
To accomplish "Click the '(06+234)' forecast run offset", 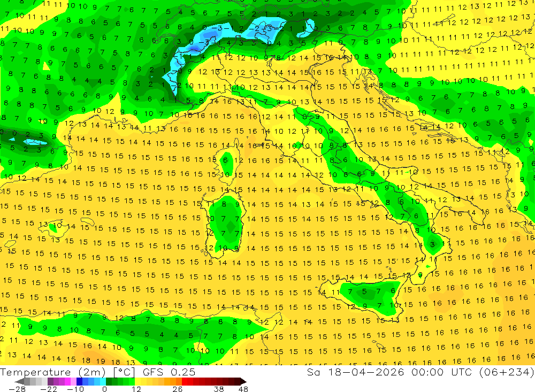I will [506, 372].
